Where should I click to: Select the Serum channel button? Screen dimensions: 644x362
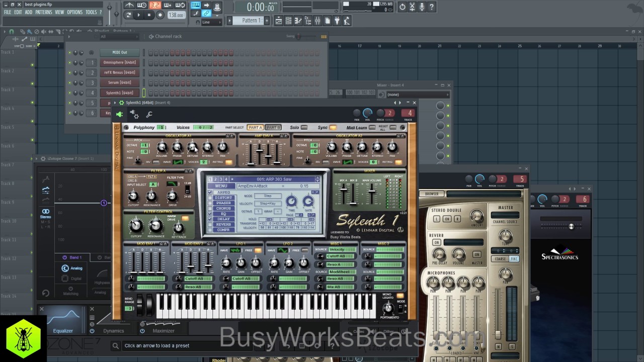pos(120,82)
